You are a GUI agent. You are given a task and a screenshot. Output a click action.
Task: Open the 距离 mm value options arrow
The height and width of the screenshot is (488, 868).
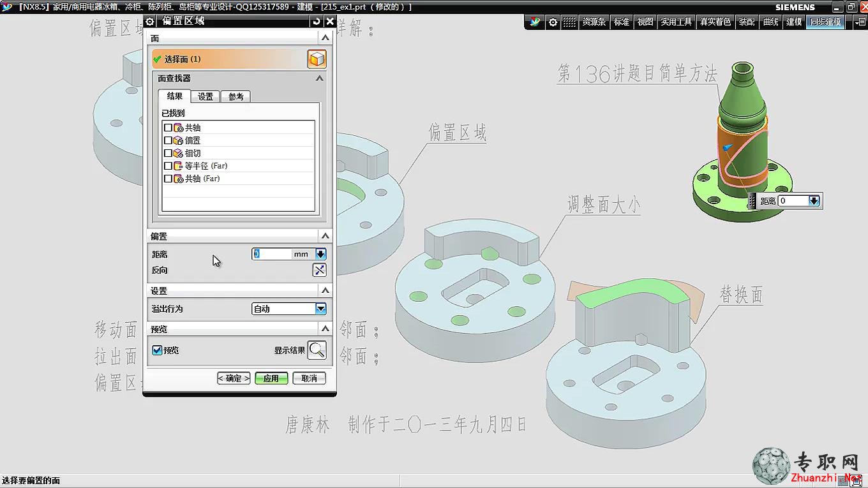pyautogui.click(x=320, y=254)
